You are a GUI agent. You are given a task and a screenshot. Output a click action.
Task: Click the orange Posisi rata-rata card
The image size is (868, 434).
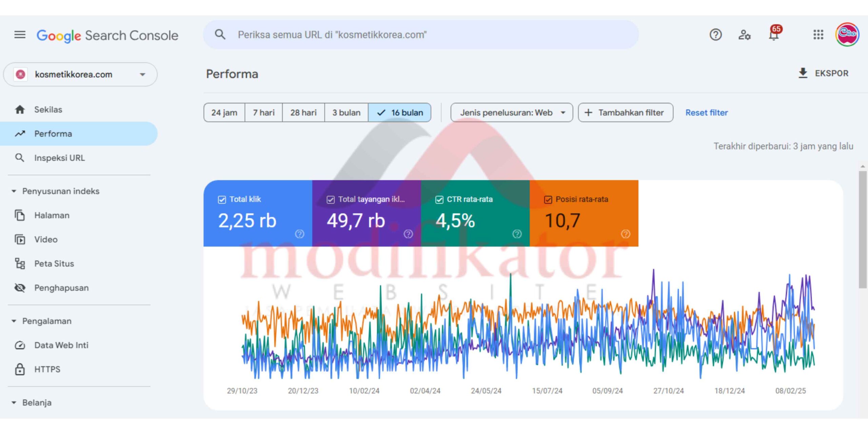click(x=584, y=213)
